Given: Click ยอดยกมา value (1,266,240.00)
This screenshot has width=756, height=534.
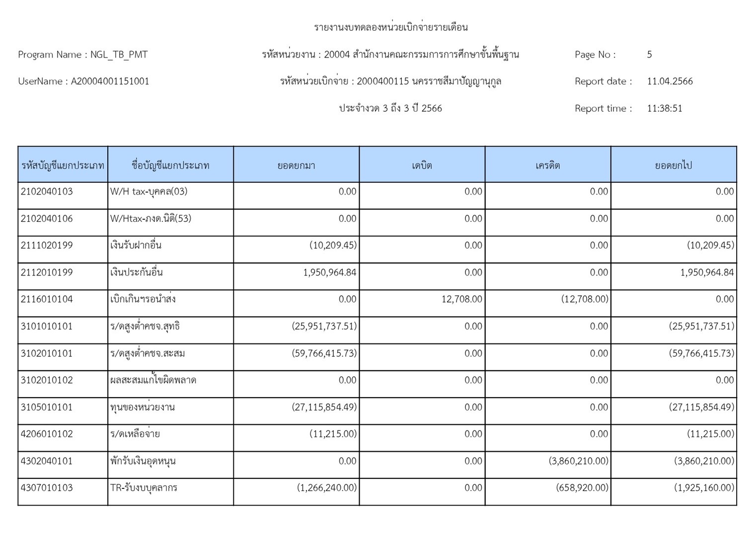Looking at the screenshot, I should [327, 488].
